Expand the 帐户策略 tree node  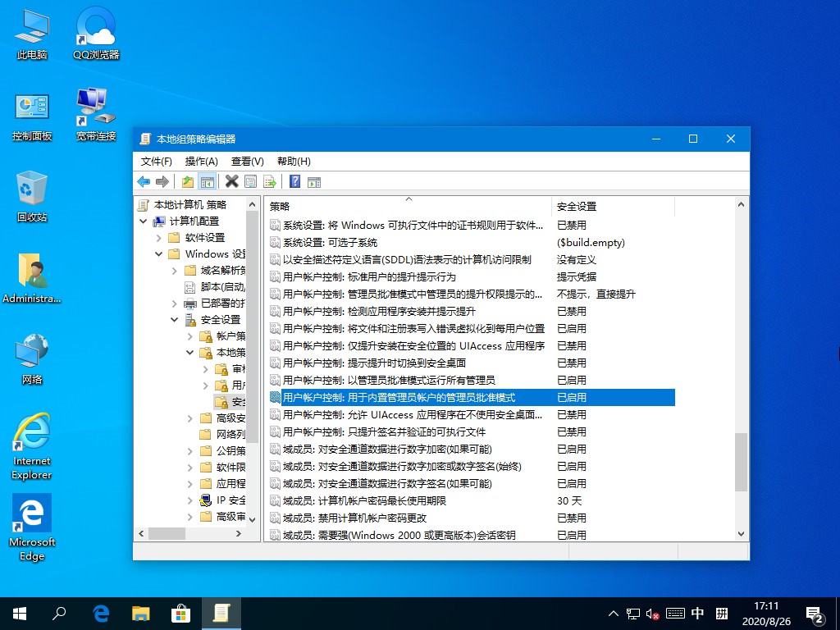189,336
